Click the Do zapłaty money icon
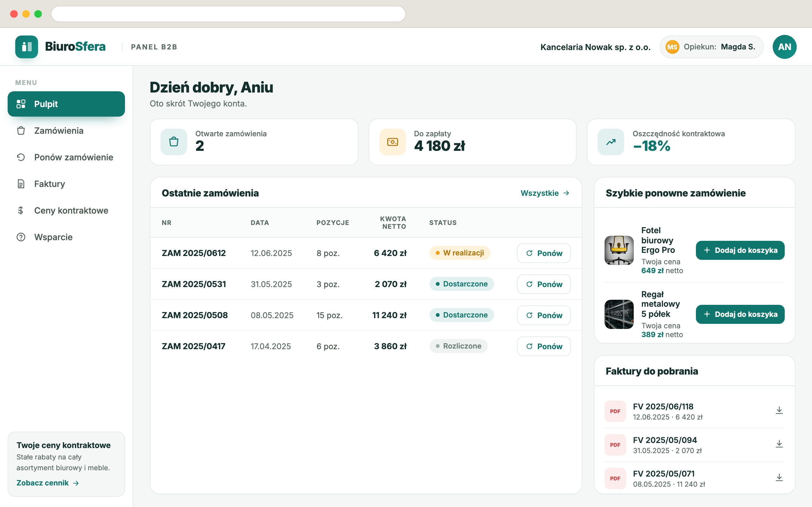Image resolution: width=812 pixels, height=507 pixels. 392,142
